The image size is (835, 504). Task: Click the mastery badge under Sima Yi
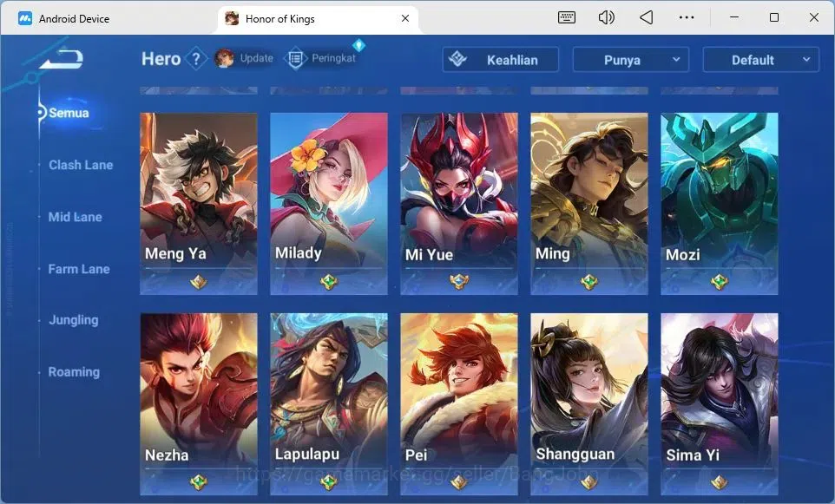pos(719,482)
